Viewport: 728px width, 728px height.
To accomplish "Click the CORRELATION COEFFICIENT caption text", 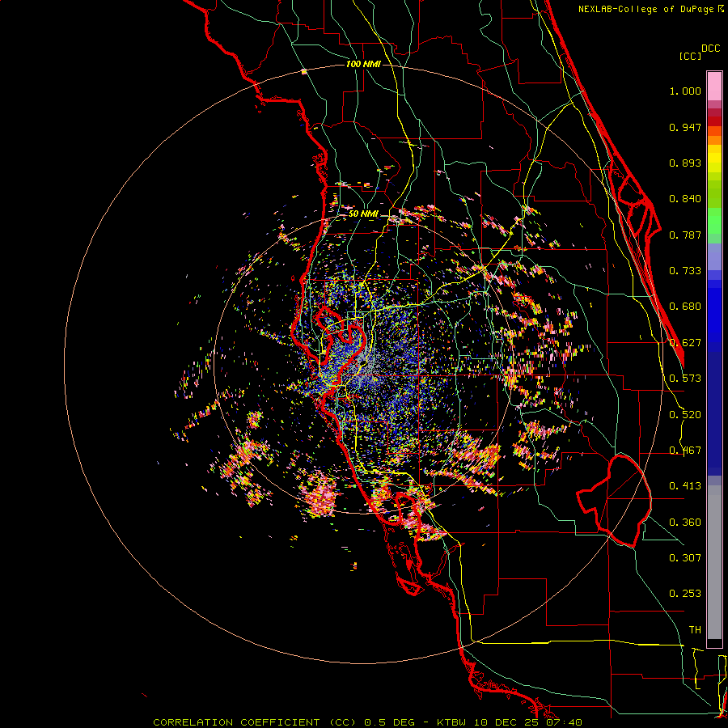I will click(x=236, y=722).
